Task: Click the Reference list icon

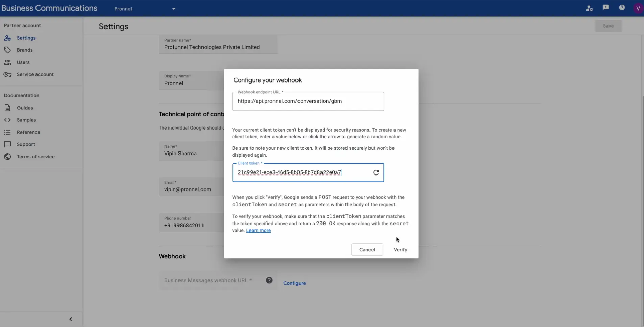Action: pyautogui.click(x=7, y=132)
